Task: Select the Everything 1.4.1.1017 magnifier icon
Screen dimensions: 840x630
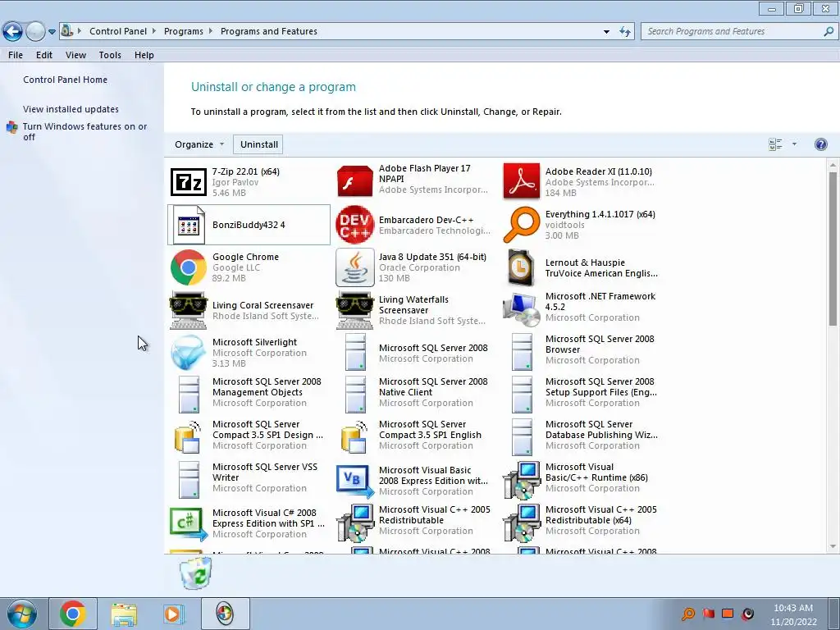Action: tap(521, 225)
